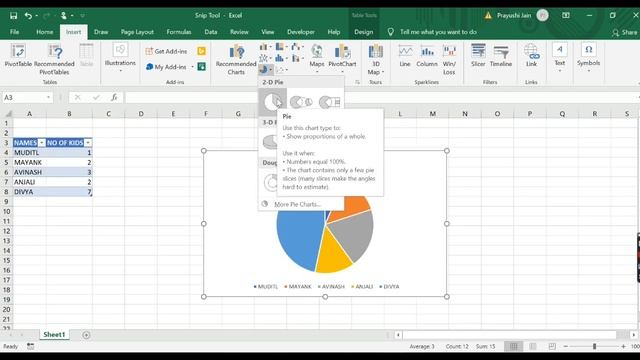Switch to the Home tab
Screen dimensions: 640x360
(x=44, y=32)
